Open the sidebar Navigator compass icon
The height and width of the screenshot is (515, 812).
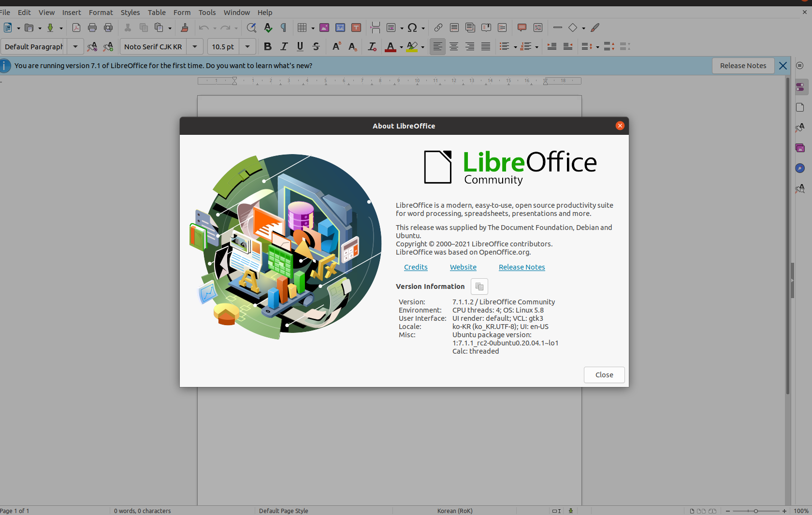click(x=800, y=168)
